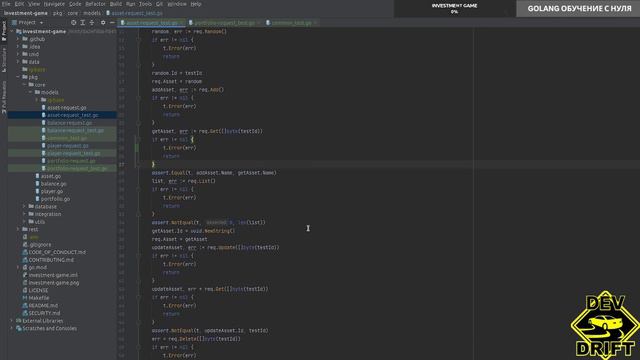Open player-request.go in the project tree

[x=68, y=146]
